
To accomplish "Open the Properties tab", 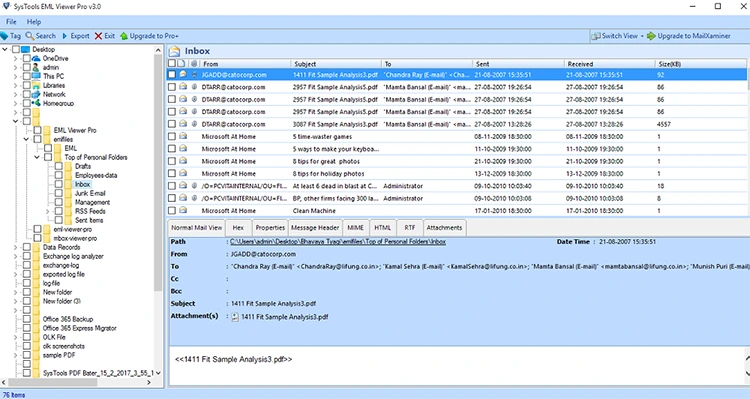I will tap(270, 228).
